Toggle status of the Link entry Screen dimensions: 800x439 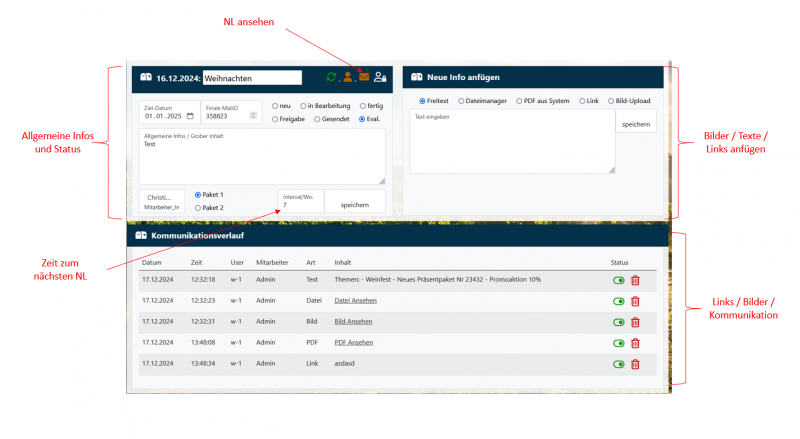[x=619, y=364]
